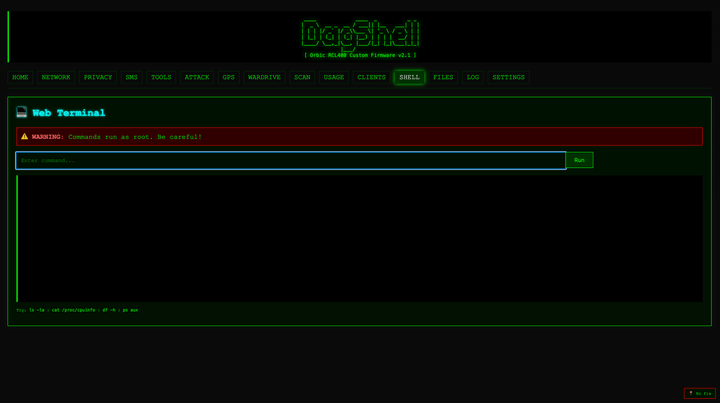
Task: Open the ATTACK tab
Action: tap(197, 77)
